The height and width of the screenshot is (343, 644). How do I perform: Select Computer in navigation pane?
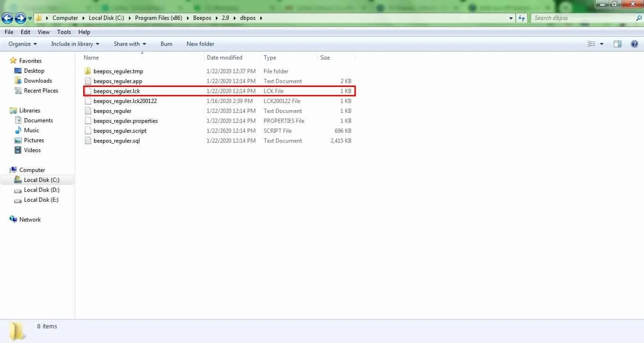(x=32, y=170)
